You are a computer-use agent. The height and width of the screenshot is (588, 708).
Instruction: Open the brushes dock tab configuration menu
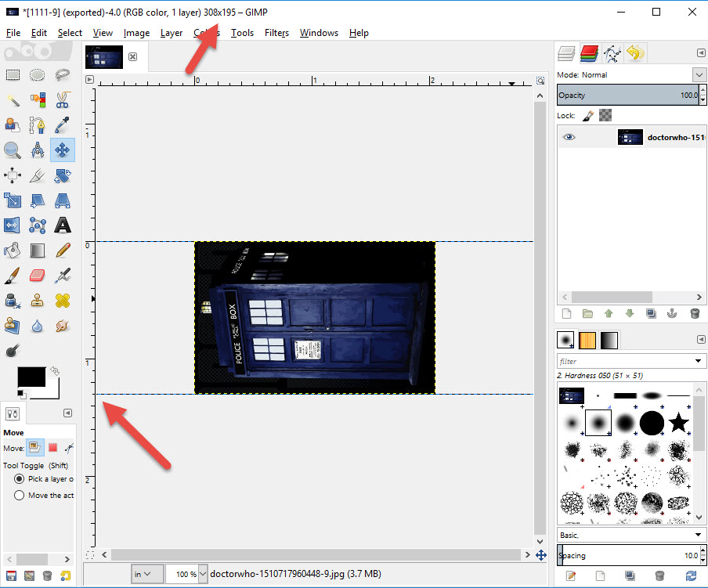pos(701,339)
